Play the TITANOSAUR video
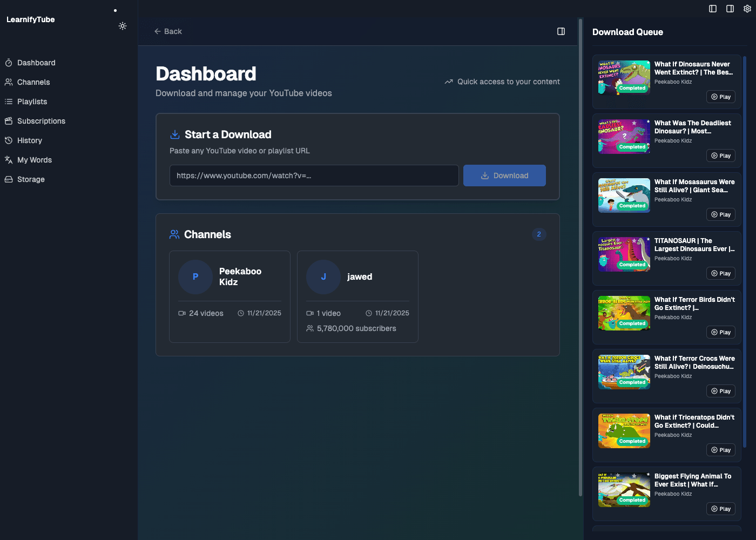 [x=721, y=273]
